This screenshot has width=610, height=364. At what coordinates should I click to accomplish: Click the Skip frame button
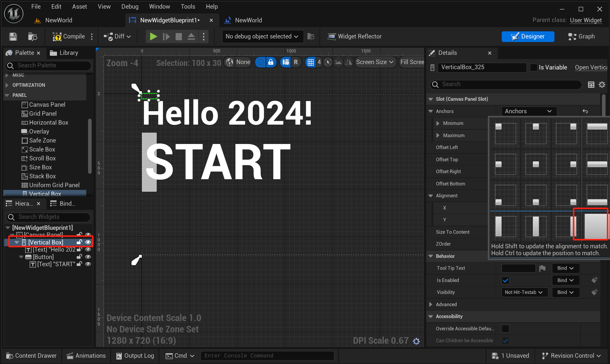point(166,36)
